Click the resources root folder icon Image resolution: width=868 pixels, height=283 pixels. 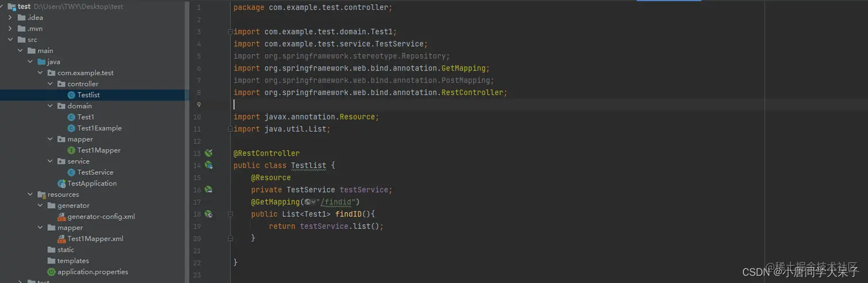coord(41,195)
